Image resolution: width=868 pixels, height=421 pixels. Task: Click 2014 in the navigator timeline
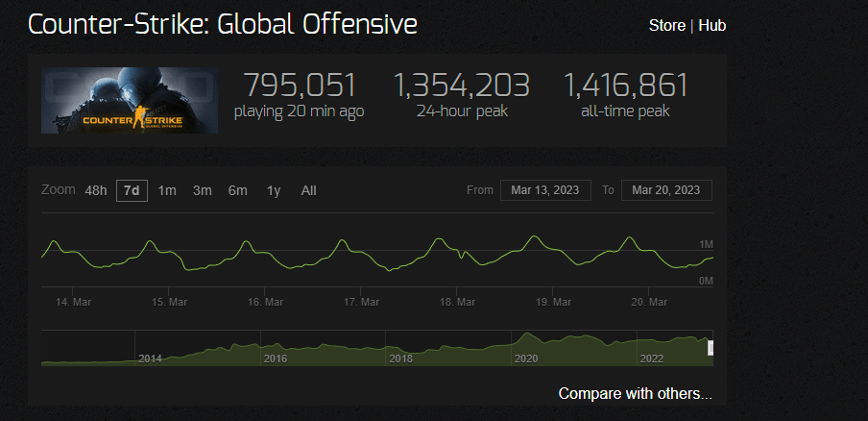(150, 359)
